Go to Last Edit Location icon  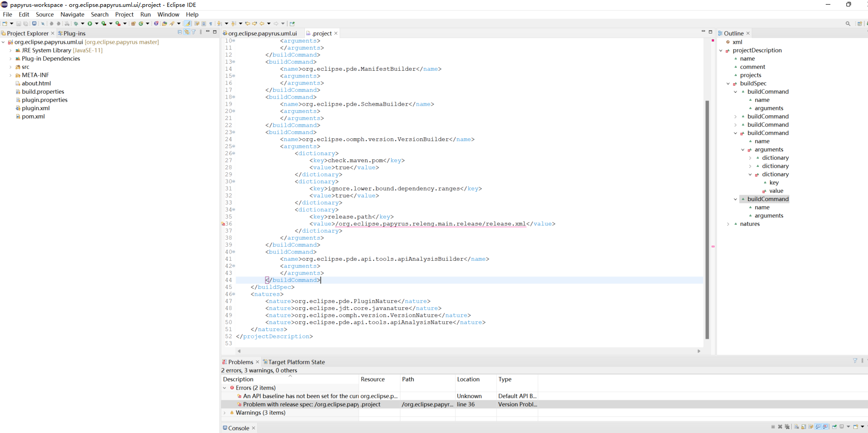point(248,23)
